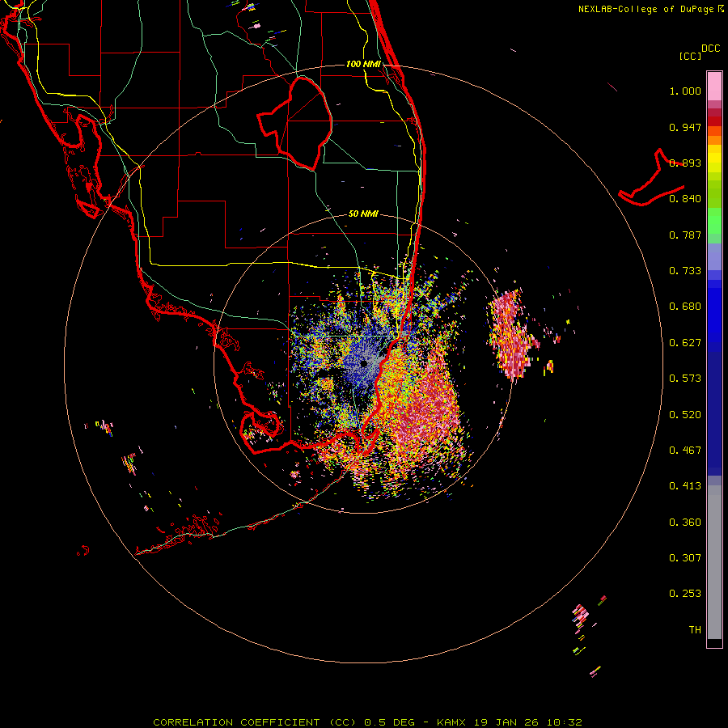The height and width of the screenshot is (728, 728).
Task: Click the 0.627 color scale value
Action: [685, 343]
